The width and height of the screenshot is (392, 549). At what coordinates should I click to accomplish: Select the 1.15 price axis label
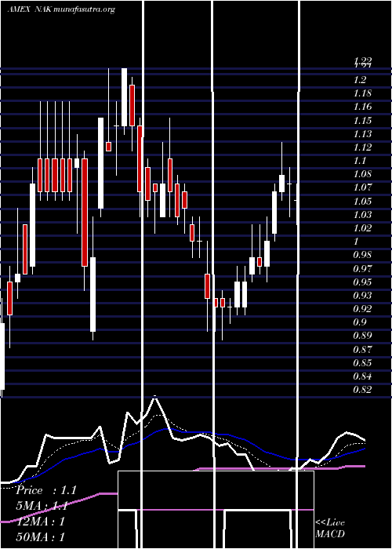pyautogui.click(x=362, y=121)
